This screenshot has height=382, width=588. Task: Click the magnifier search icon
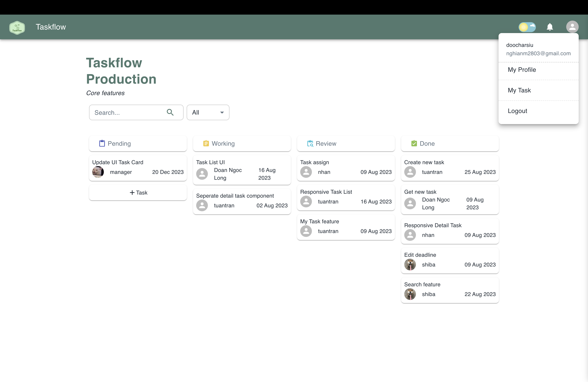pos(170,112)
